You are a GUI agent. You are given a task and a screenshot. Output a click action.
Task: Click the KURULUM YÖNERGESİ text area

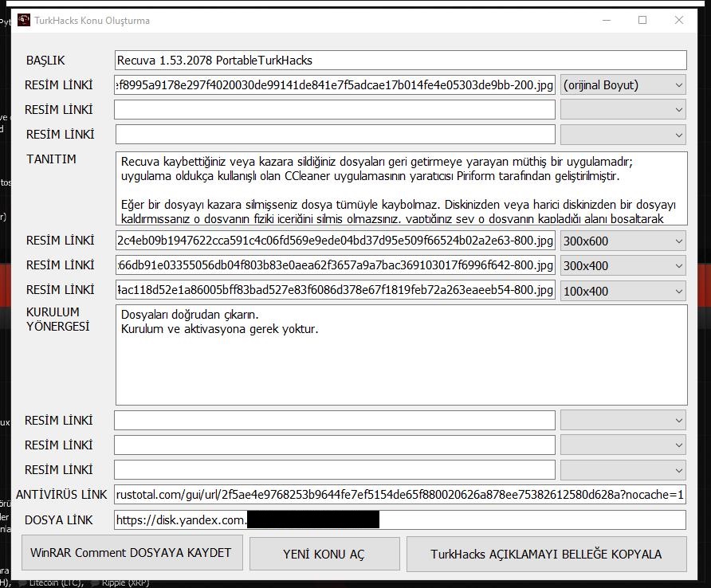401,355
